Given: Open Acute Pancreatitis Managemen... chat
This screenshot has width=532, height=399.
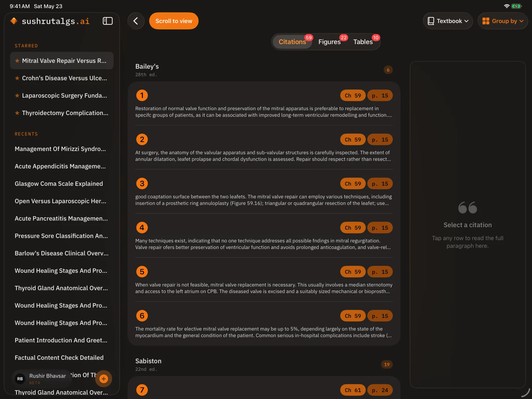Looking at the screenshot, I should [62, 218].
